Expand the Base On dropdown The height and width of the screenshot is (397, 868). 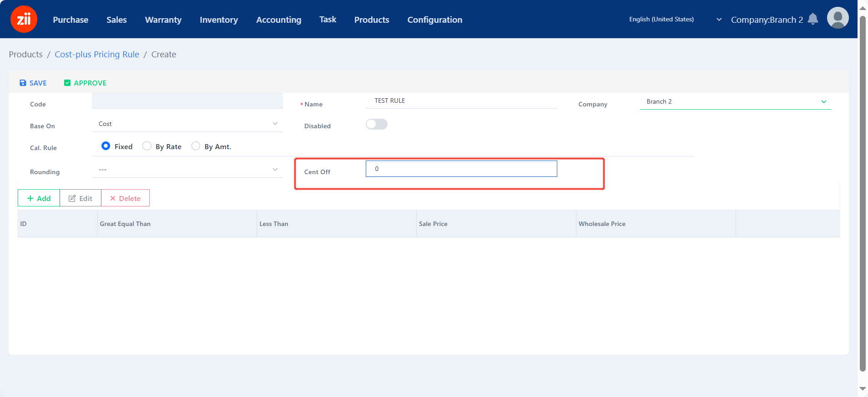click(187, 124)
